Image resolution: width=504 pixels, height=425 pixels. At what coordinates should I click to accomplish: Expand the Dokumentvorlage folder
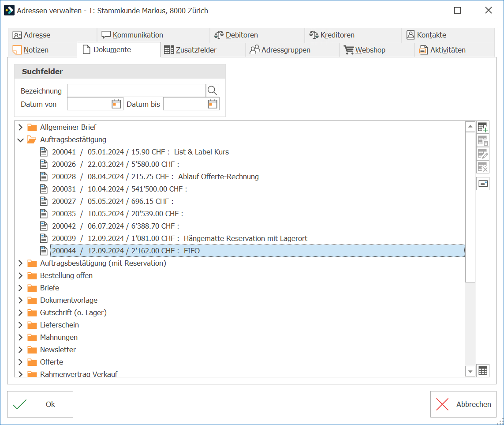[x=21, y=300]
